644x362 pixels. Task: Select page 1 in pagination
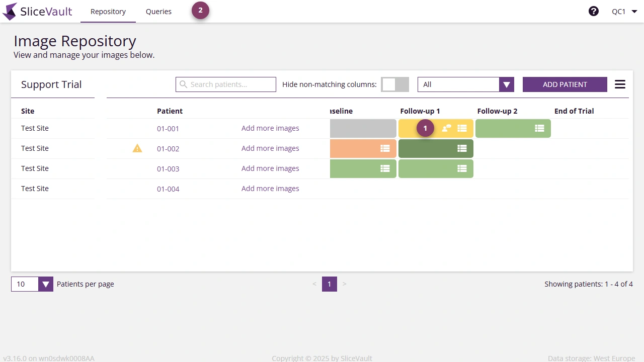(330, 284)
